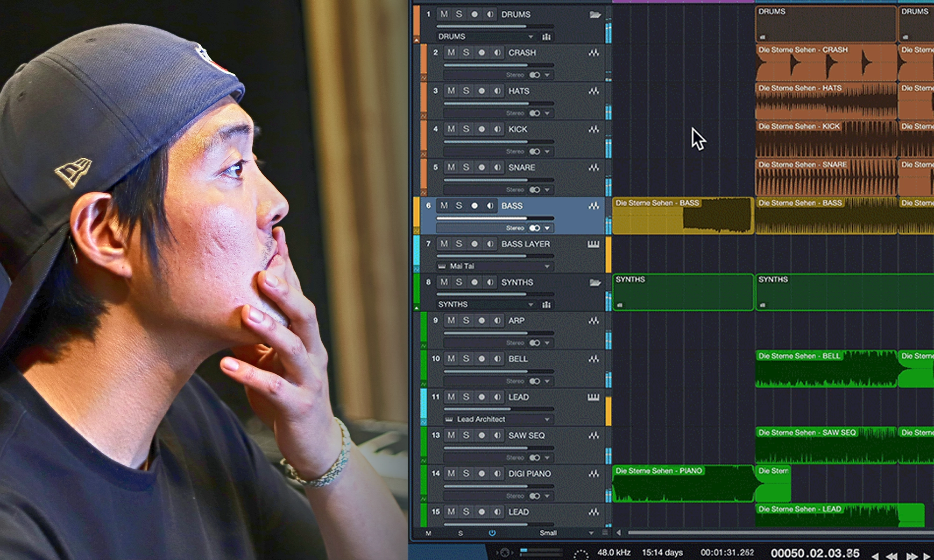
Task: Click the CRASH track waveform icon
Action: coord(594,53)
